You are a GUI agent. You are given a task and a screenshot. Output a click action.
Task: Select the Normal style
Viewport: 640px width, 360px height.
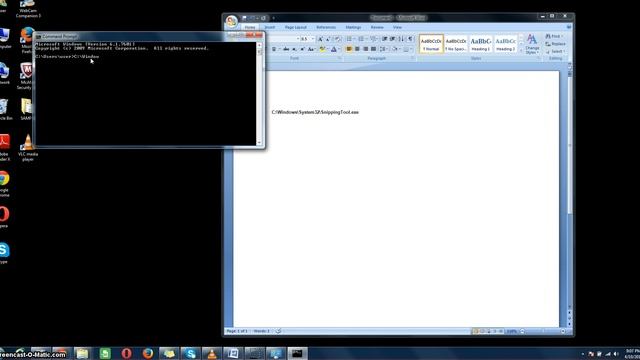(431, 44)
